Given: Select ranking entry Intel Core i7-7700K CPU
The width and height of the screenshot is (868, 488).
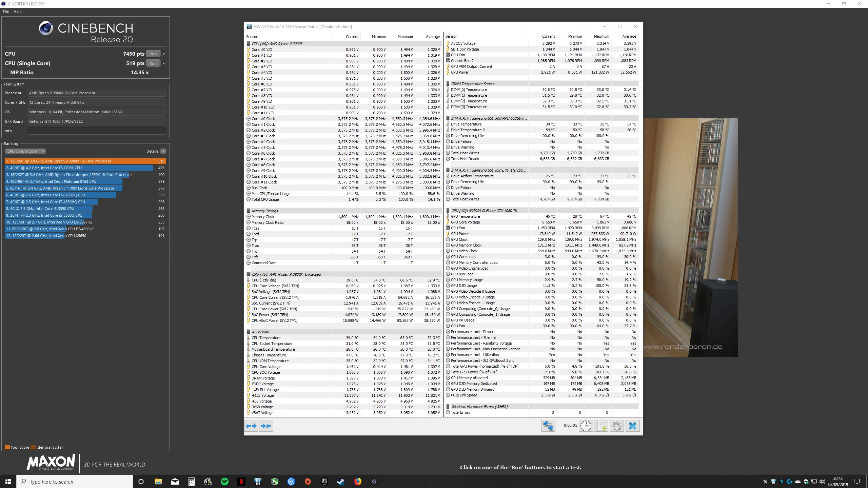Looking at the screenshot, I should (x=85, y=168).
